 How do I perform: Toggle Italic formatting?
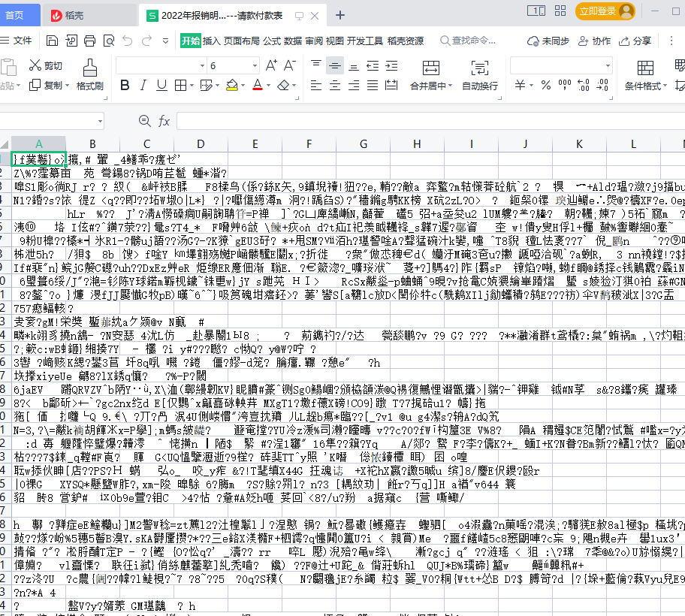[x=143, y=85]
